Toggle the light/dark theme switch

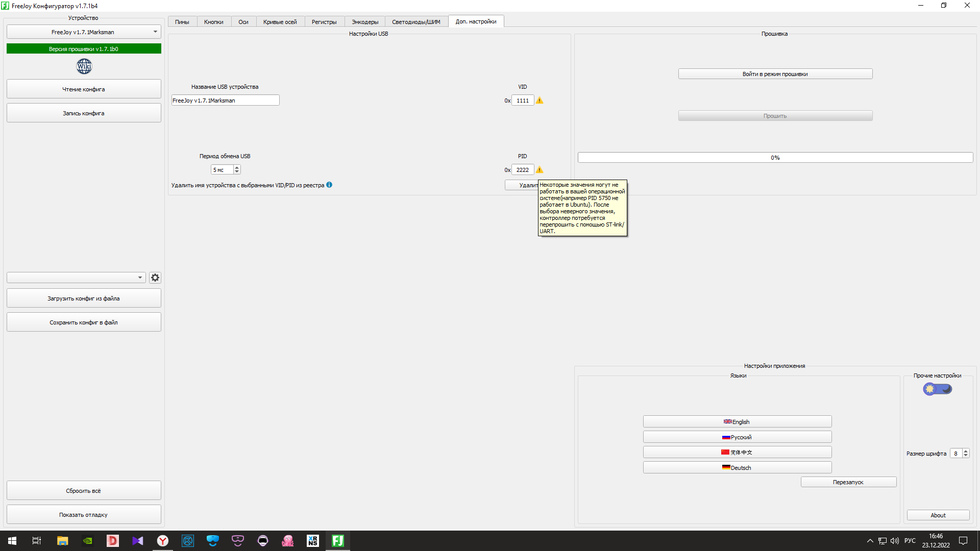938,389
